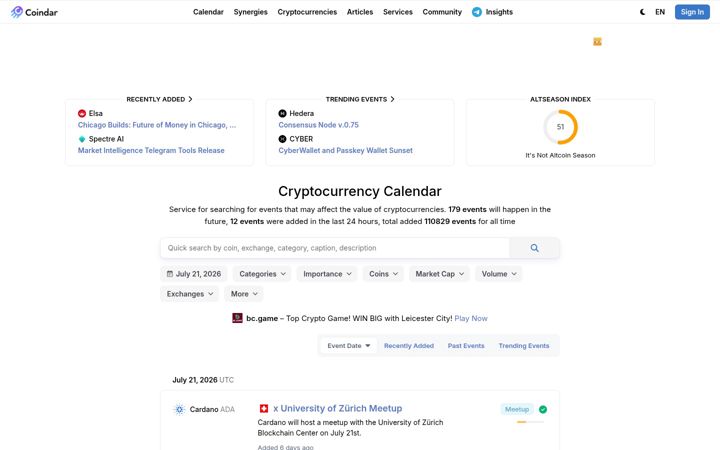
Task: Open the EN language selector
Action: coord(660,12)
